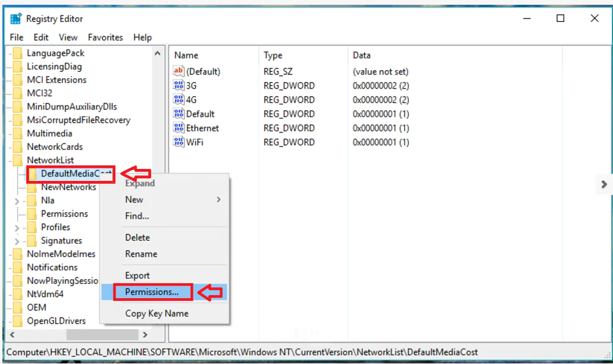
Task: Select the WiFi DWORD value icon
Action: coord(179,142)
